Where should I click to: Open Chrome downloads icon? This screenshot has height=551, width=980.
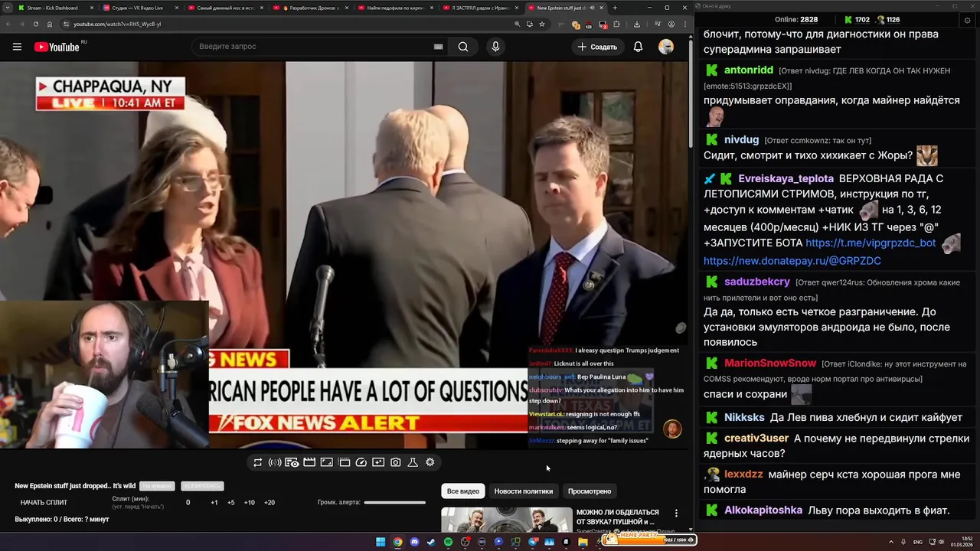637,24
